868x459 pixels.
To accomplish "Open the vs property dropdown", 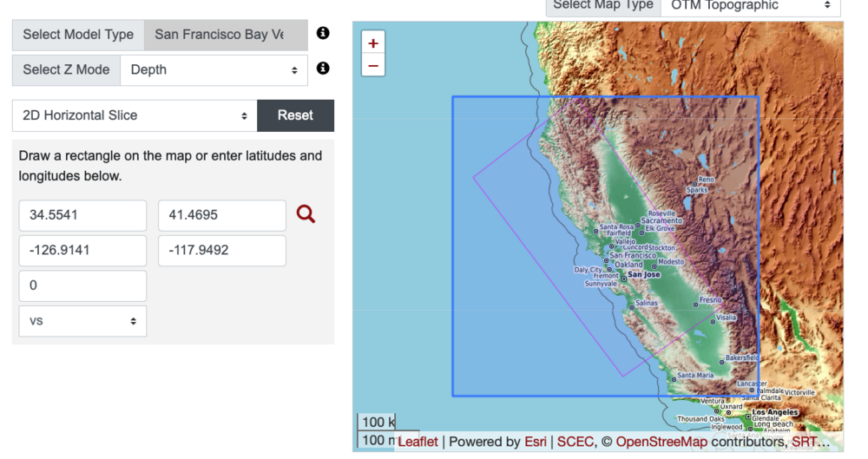I will [x=82, y=321].
